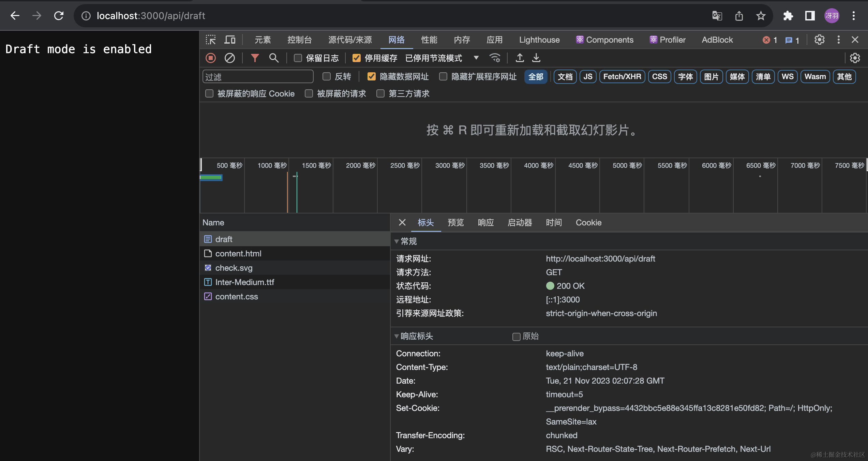This screenshot has height=461, width=868.
Task: Click the stop recording network log icon
Action: (211, 58)
